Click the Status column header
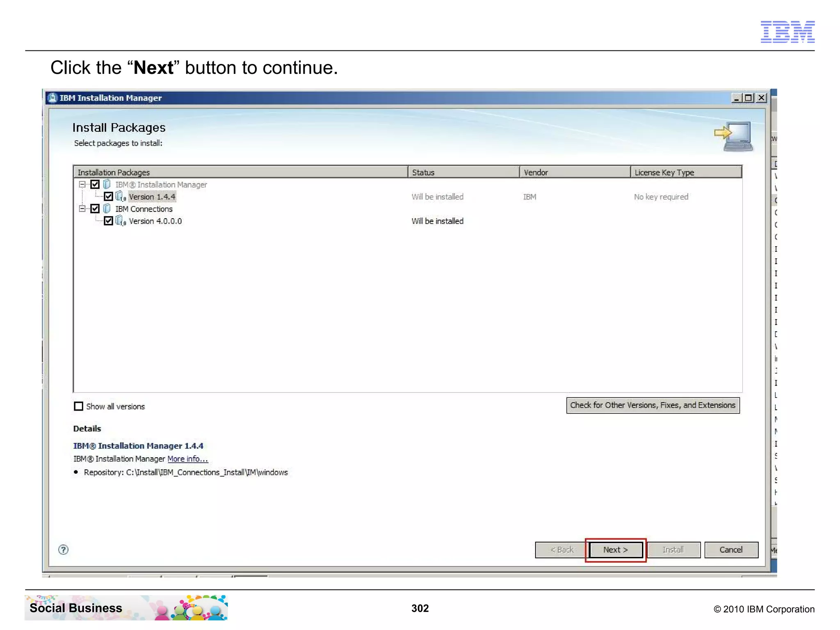840x630 pixels. point(464,172)
